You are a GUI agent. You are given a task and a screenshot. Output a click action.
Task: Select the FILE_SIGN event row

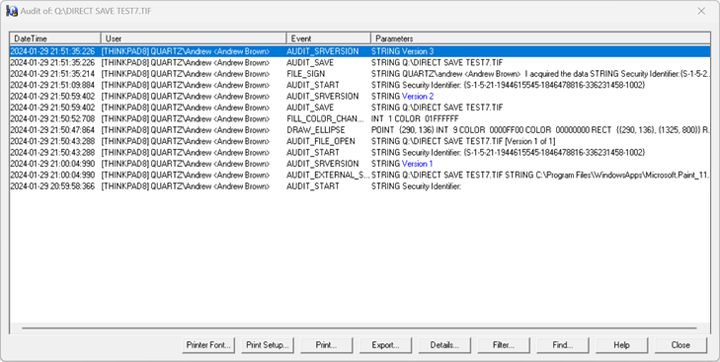point(360,74)
